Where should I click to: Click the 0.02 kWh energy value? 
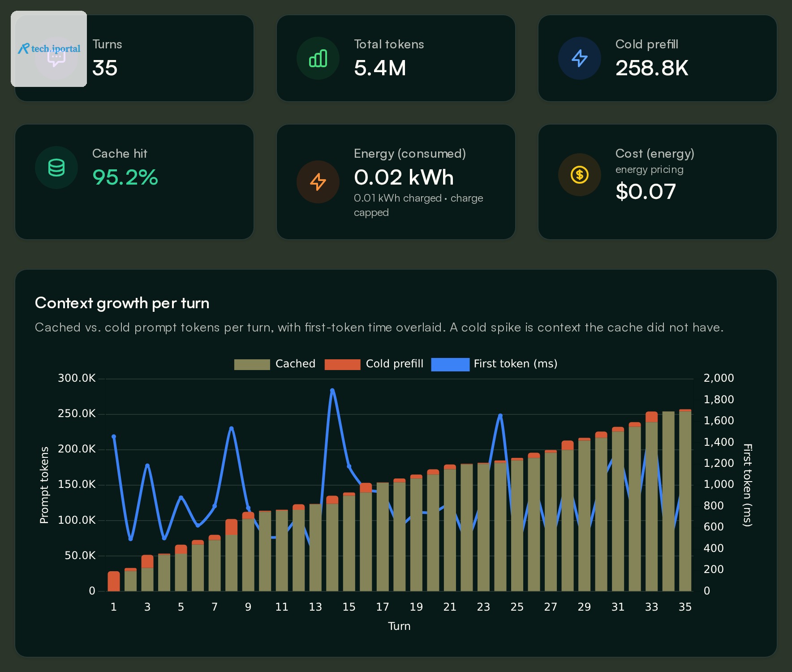[404, 177]
